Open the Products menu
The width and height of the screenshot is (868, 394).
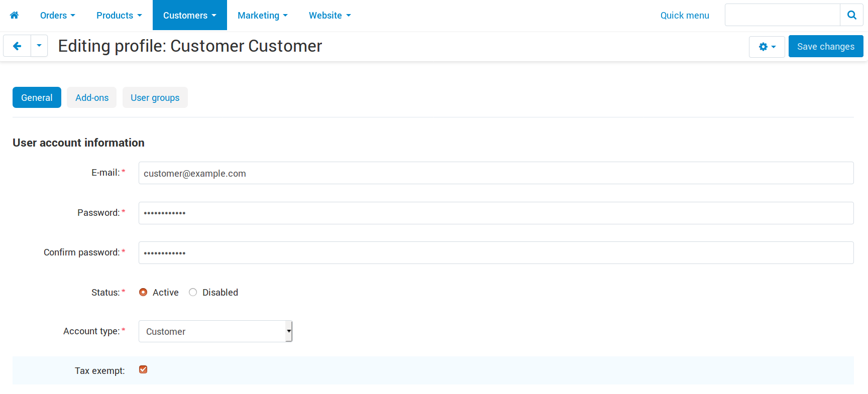point(119,15)
